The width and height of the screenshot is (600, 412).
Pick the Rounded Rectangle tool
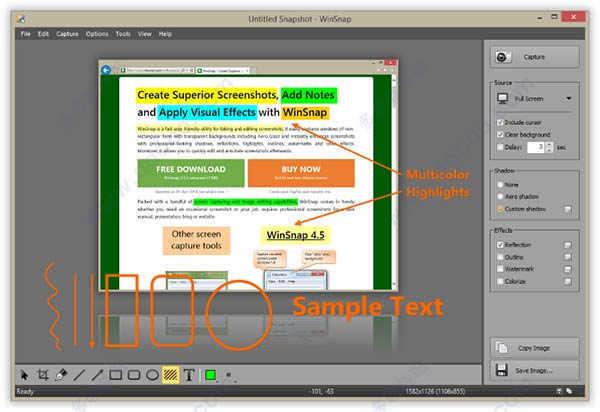[134, 375]
